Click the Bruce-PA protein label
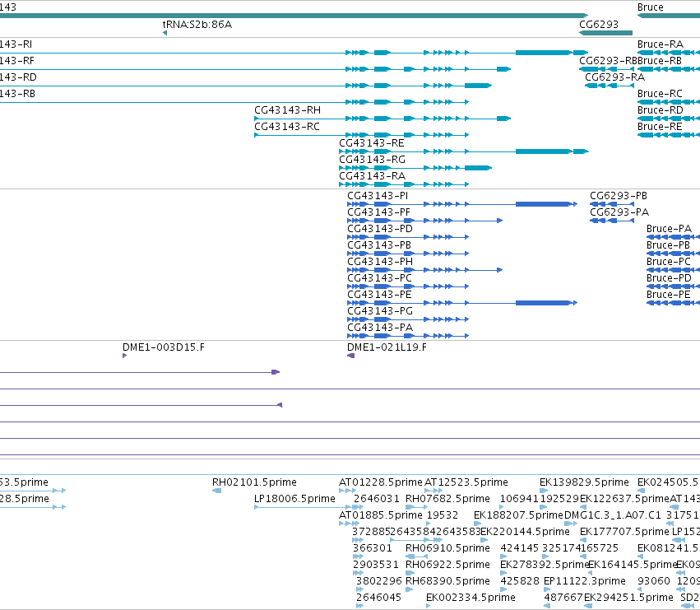The height and width of the screenshot is (610, 700). pyautogui.click(x=669, y=229)
